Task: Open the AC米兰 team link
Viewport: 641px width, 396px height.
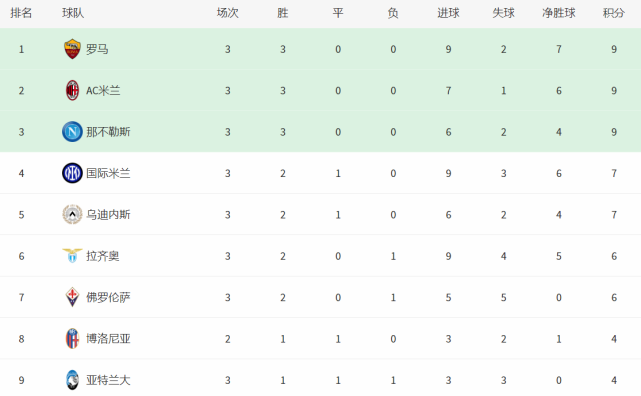Action: [x=103, y=91]
